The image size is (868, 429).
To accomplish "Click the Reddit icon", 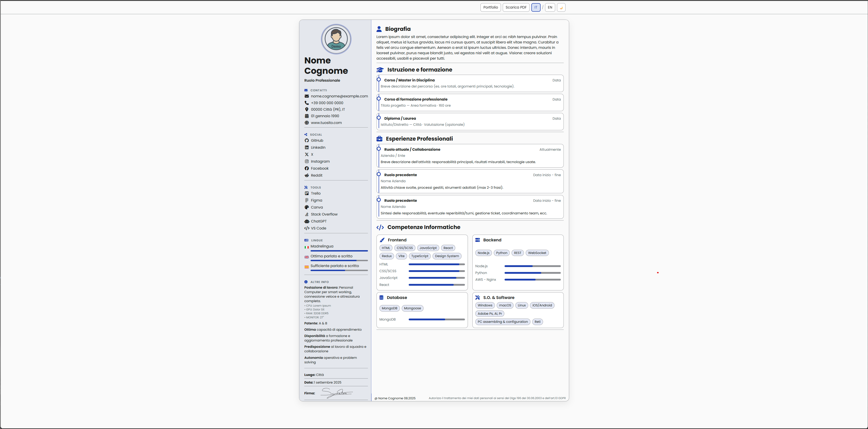I will tap(307, 175).
